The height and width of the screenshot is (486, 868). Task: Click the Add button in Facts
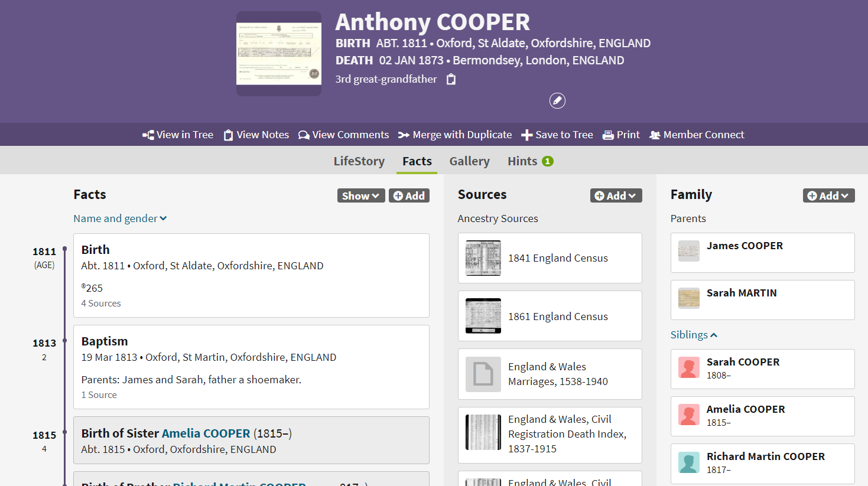pyautogui.click(x=409, y=195)
